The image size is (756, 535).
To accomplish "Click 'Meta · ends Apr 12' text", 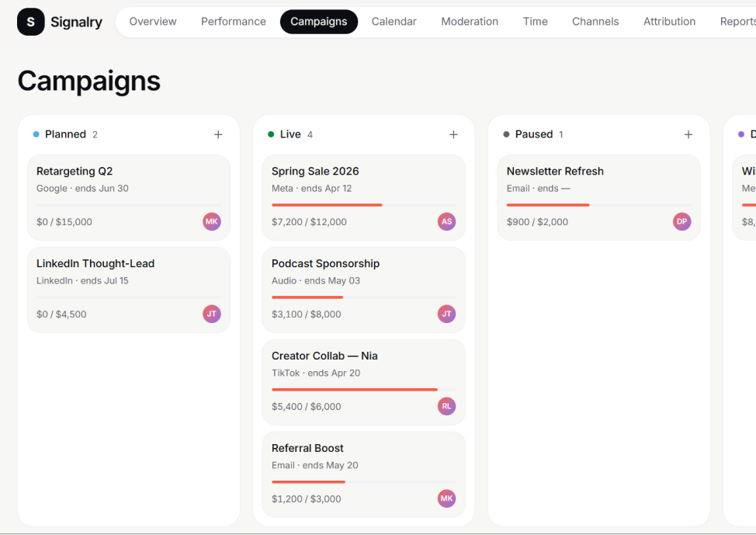I will pyautogui.click(x=311, y=188).
